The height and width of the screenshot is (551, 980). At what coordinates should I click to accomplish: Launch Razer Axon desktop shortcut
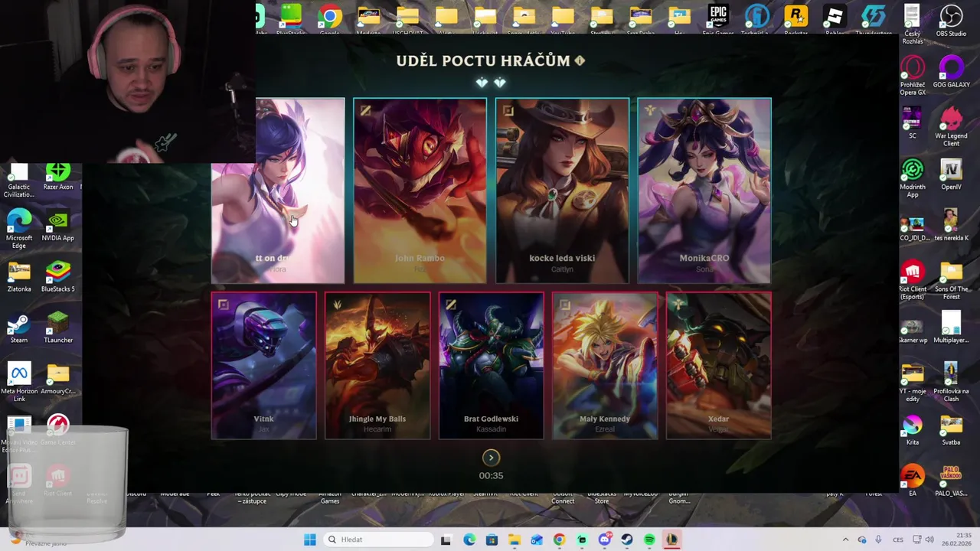click(58, 176)
